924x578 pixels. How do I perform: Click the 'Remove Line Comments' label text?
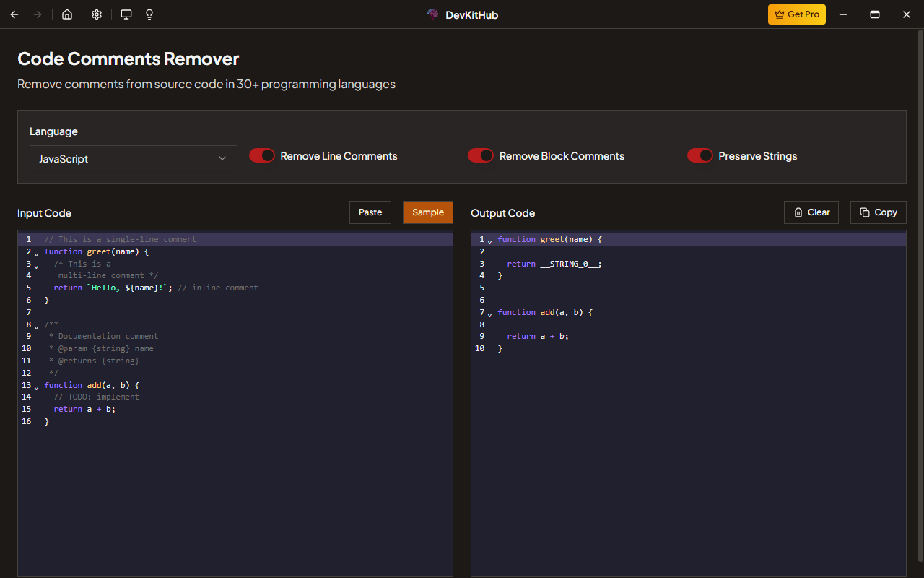(339, 156)
